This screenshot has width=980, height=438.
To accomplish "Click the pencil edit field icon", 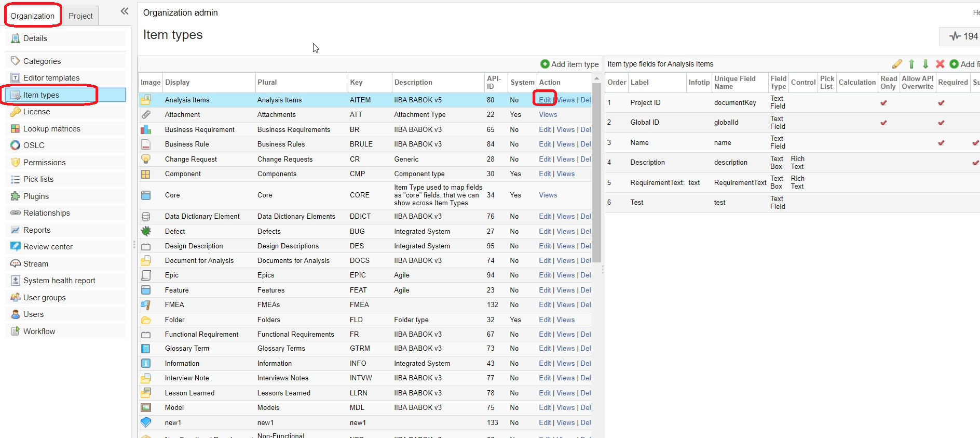I will coord(897,64).
